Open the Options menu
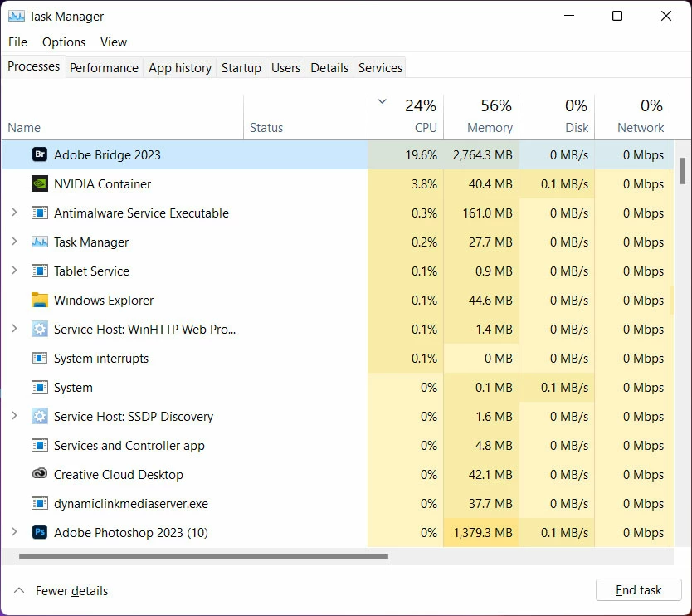Image resolution: width=692 pixels, height=616 pixels. (64, 42)
